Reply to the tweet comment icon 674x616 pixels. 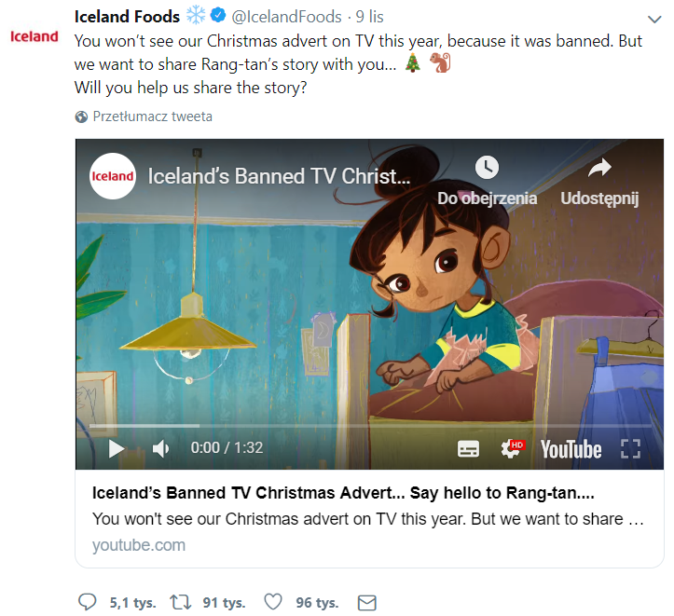click(x=88, y=602)
